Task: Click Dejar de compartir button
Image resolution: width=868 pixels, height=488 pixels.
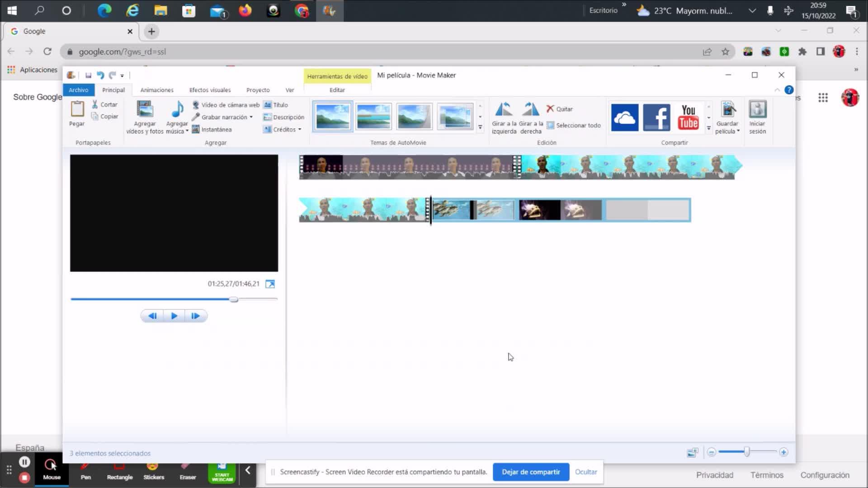Action: 531,472
